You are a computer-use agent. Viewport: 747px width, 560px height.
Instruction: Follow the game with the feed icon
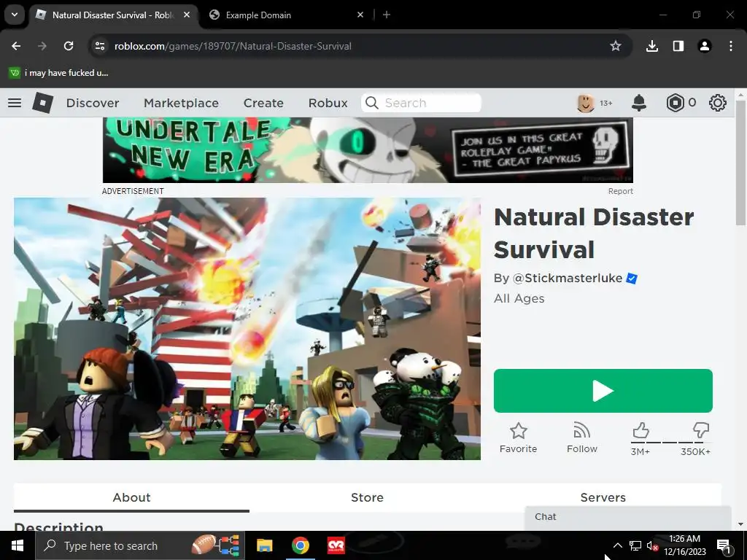[581, 430]
